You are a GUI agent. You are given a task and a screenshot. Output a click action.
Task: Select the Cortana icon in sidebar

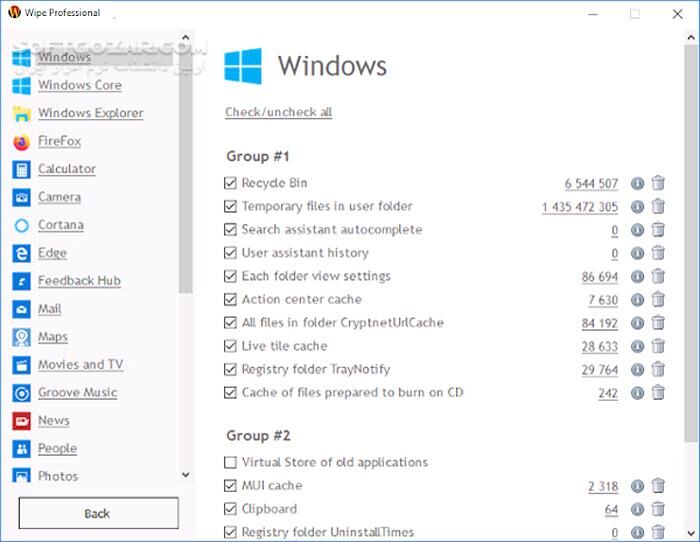(21, 226)
